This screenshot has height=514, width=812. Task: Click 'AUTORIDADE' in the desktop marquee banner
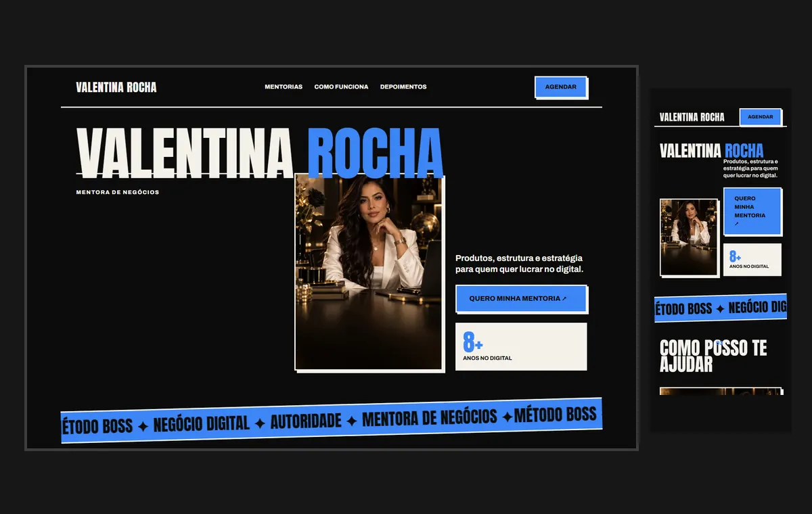click(306, 421)
